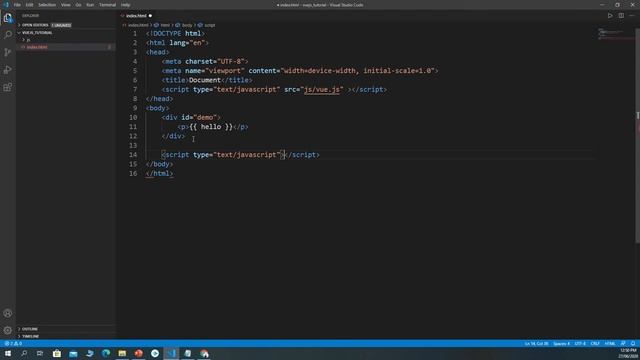Click Ln 14 Col position in status bar

coord(536,344)
